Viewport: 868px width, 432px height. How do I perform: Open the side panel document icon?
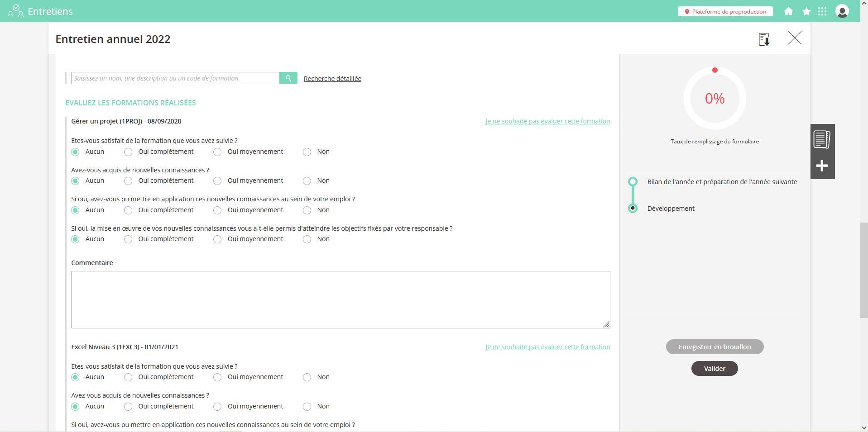(822, 139)
